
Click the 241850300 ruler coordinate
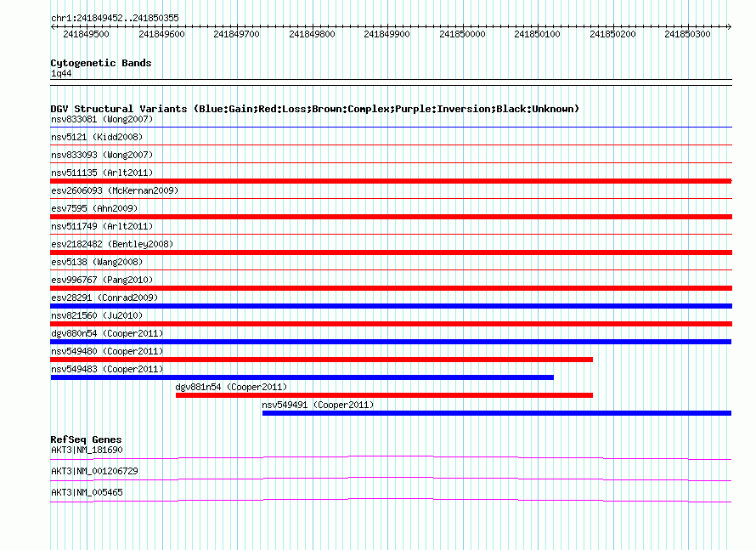(687, 34)
